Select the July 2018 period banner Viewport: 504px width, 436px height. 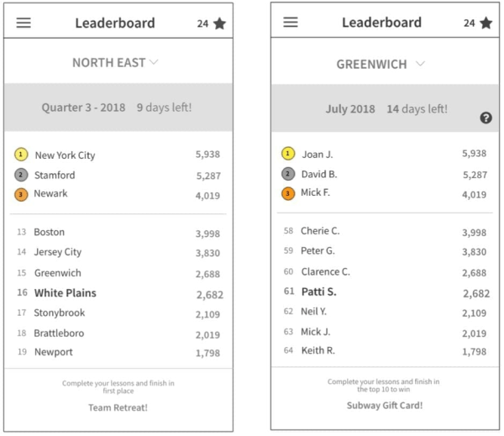tap(385, 108)
